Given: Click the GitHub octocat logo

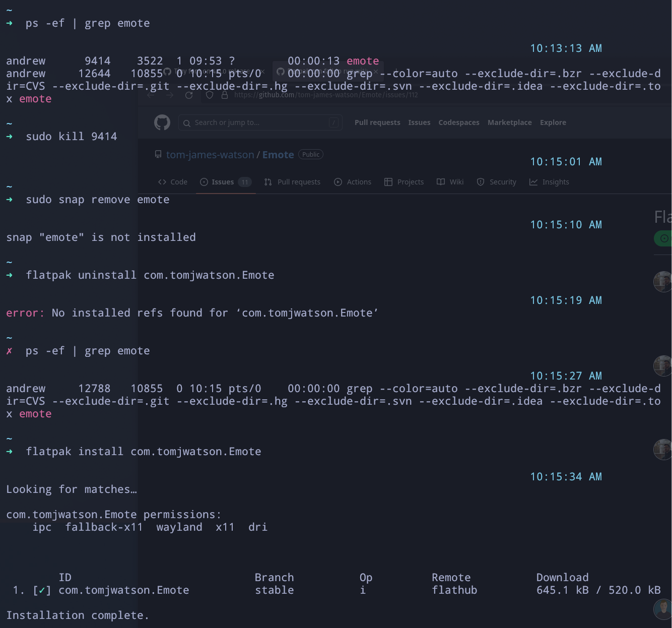Looking at the screenshot, I should [162, 122].
